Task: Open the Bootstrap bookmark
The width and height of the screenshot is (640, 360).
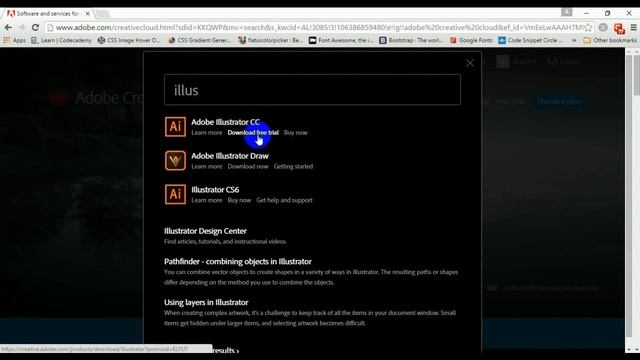Action: click(411, 40)
